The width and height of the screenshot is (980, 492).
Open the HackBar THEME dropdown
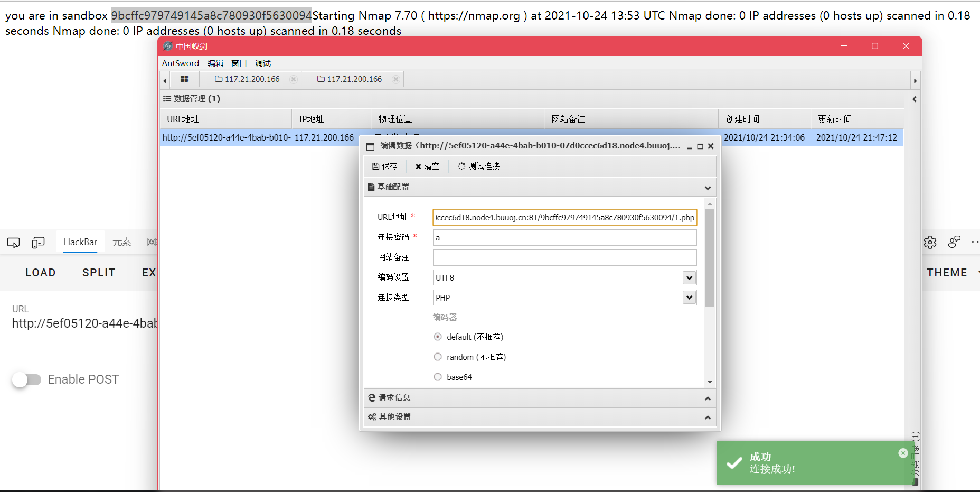952,273
